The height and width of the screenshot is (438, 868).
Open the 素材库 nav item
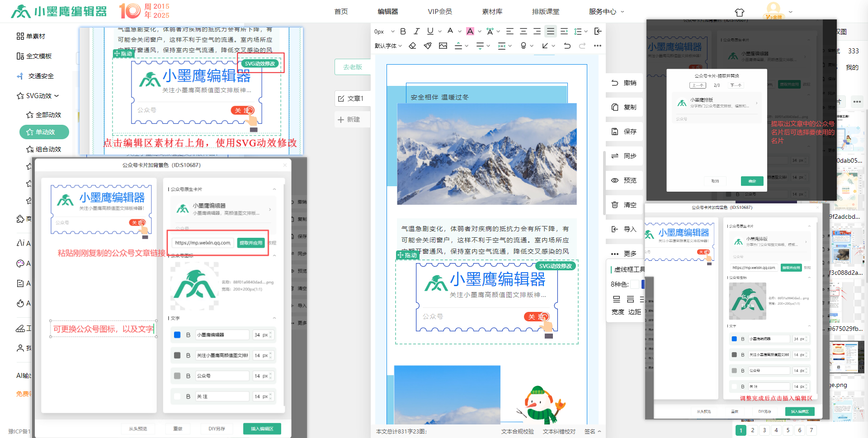pos(492,12)
